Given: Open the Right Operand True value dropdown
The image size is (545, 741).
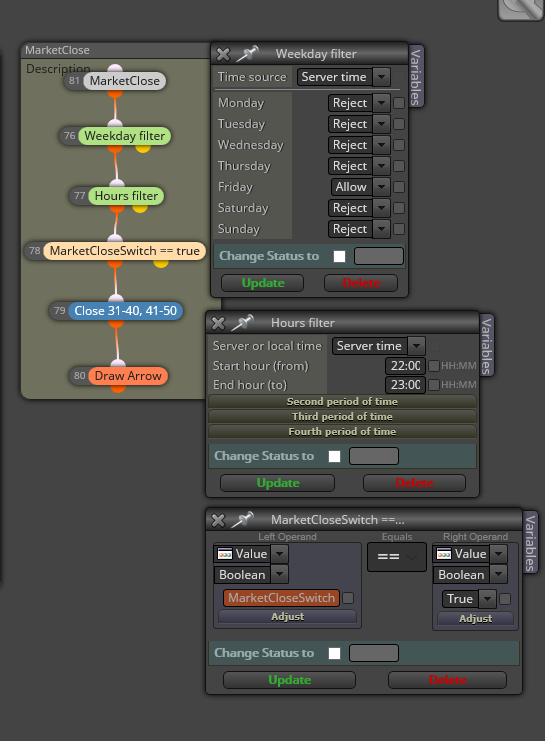Looking at the screenshot, I should click(x=469, y=599).
